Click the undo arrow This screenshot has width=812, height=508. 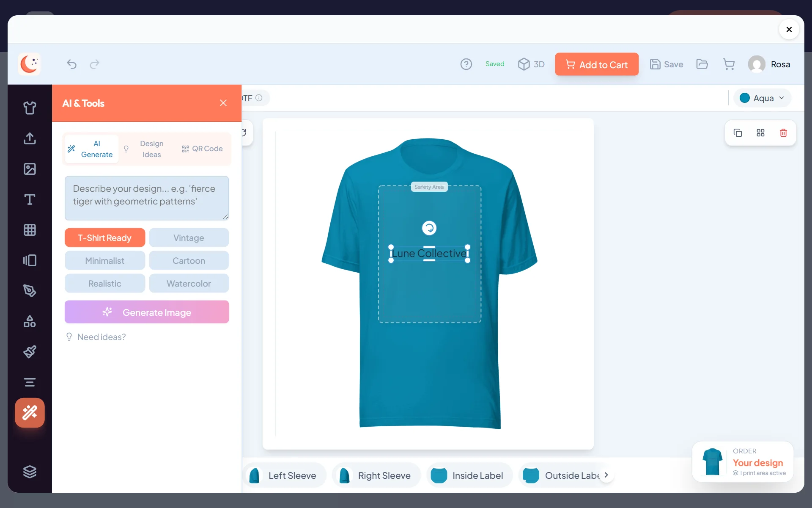pos(72,64)
